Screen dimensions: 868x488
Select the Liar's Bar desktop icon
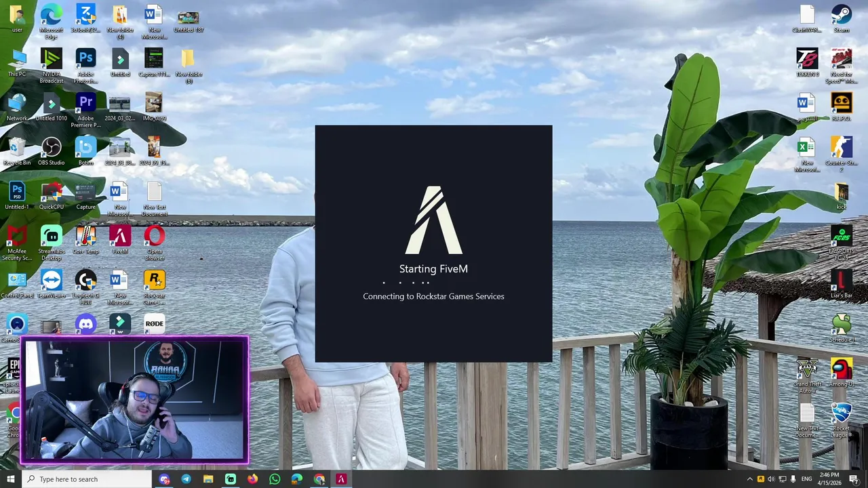841,285
